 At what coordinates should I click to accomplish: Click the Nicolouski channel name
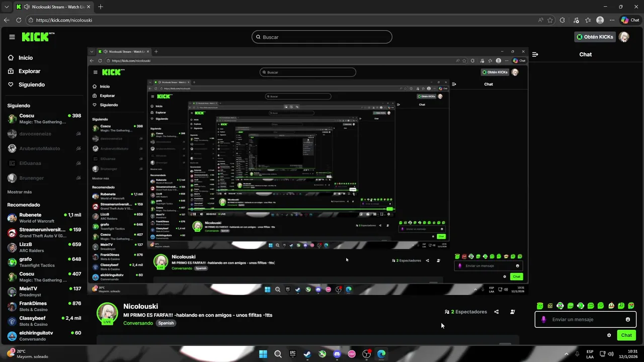[141, 306]
